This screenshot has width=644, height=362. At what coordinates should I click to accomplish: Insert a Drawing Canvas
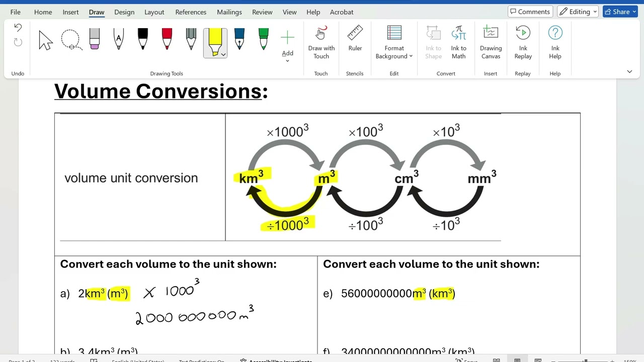click(491, 42)
